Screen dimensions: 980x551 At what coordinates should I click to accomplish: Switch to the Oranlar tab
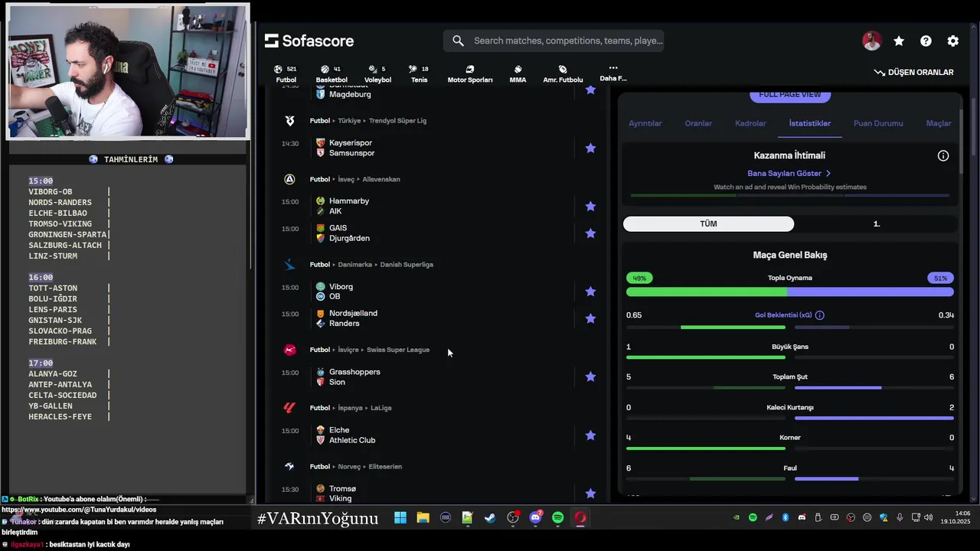click(x=698, y=123)
